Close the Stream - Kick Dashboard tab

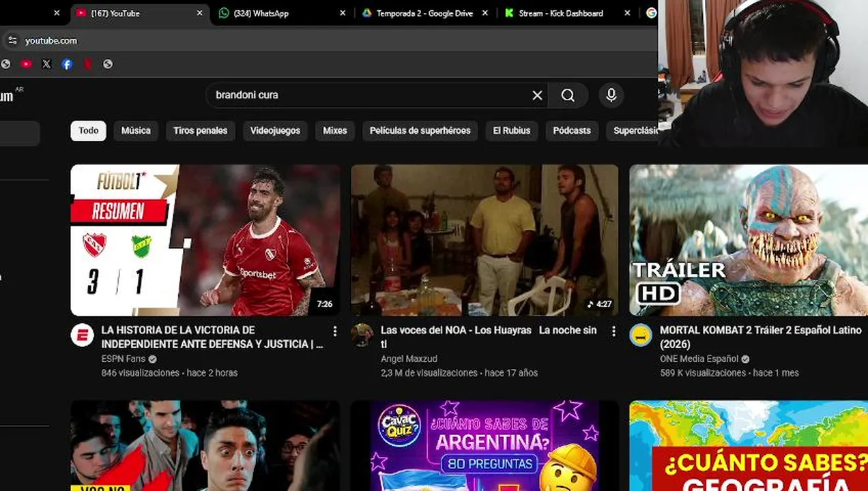point(627,13)
